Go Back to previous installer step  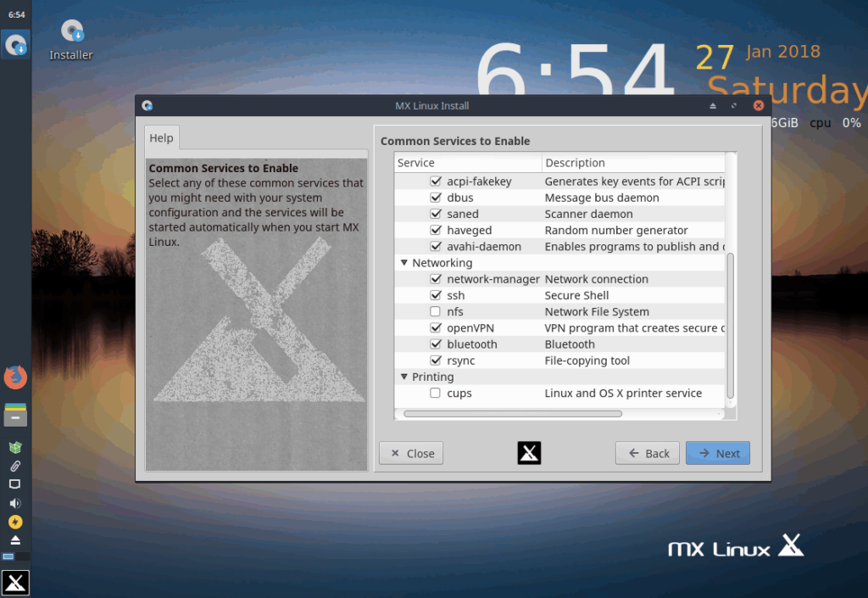click(x=648, y=453)
